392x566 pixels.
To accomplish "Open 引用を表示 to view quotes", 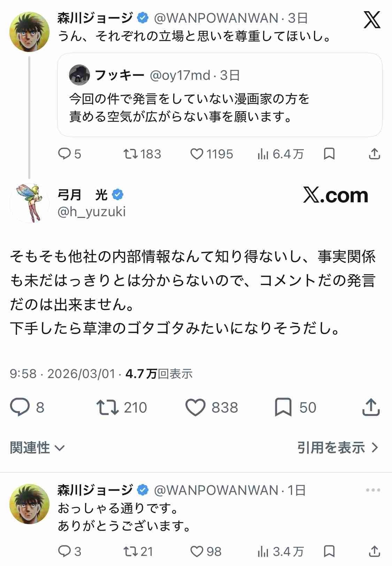I will pyautogui.click(x=337, y=448).
